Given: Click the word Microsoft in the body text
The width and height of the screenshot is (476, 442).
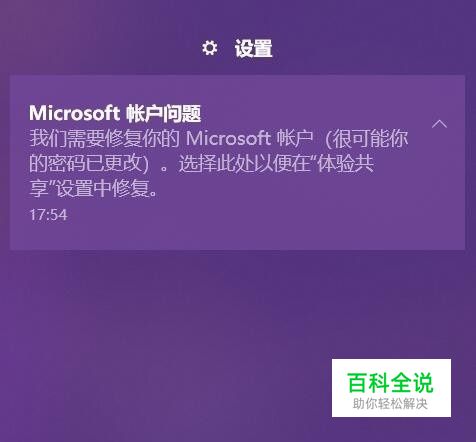Looking at the screenshot, I should (228, 138).
